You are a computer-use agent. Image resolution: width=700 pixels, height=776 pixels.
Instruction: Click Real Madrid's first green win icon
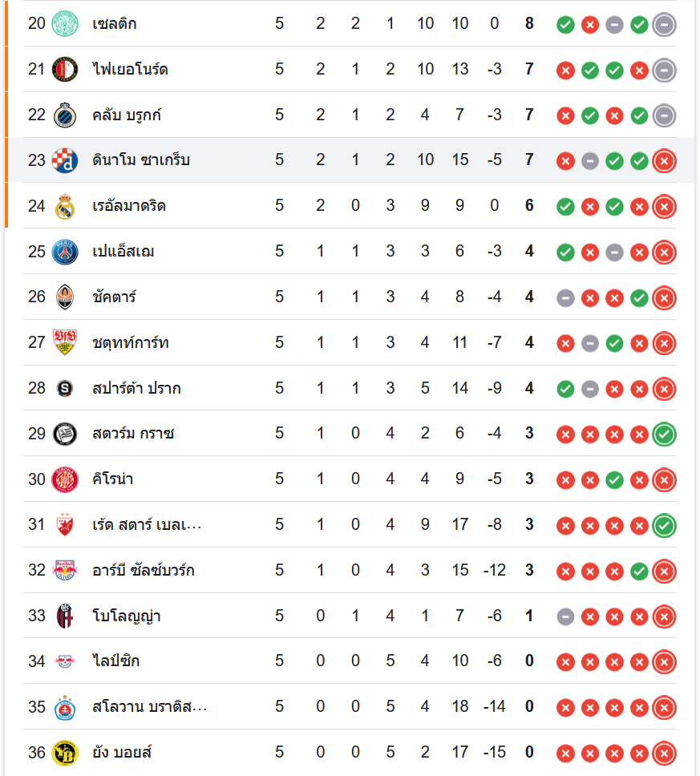point(565,207)
